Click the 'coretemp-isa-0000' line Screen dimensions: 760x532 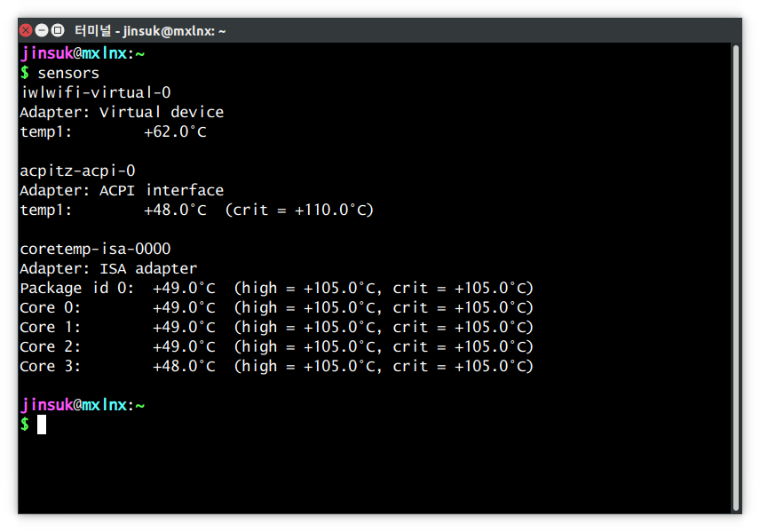point(96,249)
